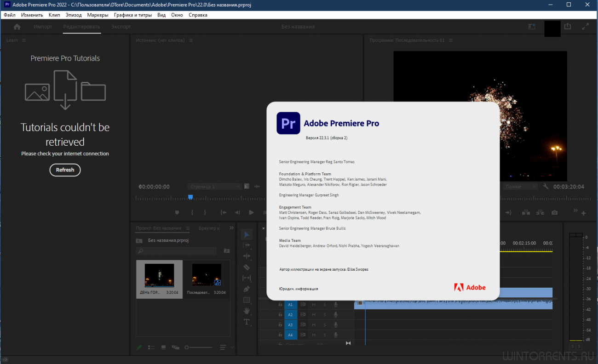The height and width of the screenshot is (364, 598).
Task: Open the Графика и титры menu
Action: click(x=133, y=15)
